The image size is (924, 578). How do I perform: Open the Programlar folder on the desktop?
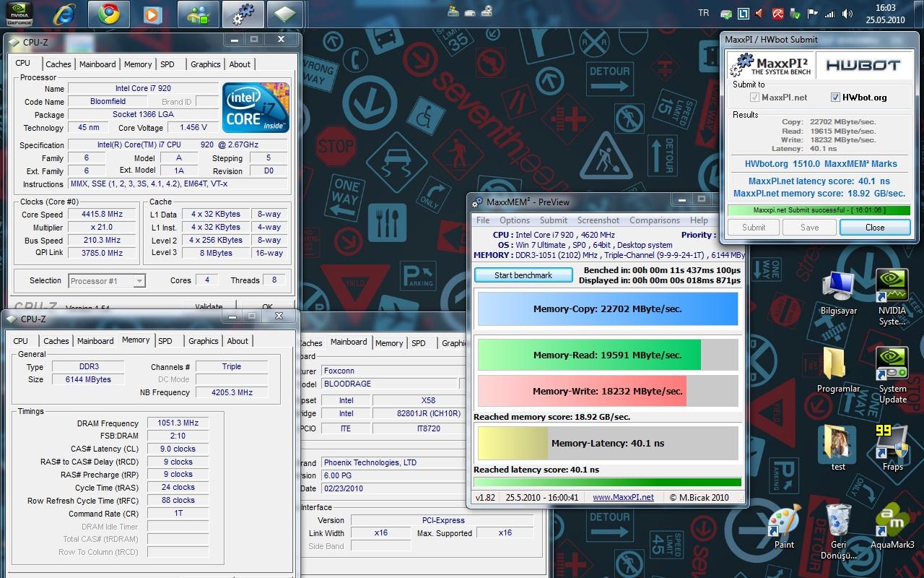coord(838,369)
